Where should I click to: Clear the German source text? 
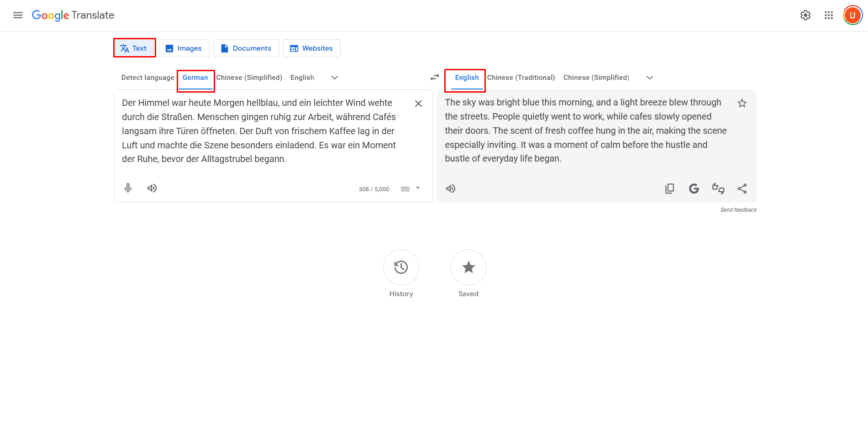(418, 103)
